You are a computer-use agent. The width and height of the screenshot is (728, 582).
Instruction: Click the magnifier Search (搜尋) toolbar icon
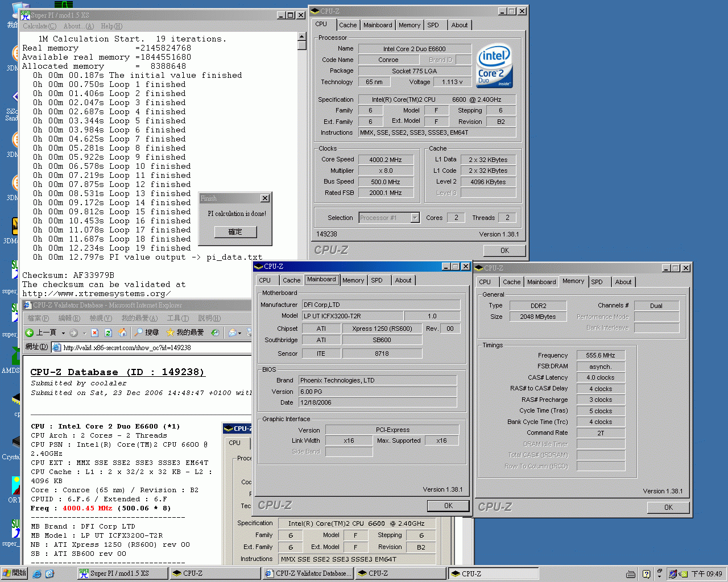tap(138, 332)
